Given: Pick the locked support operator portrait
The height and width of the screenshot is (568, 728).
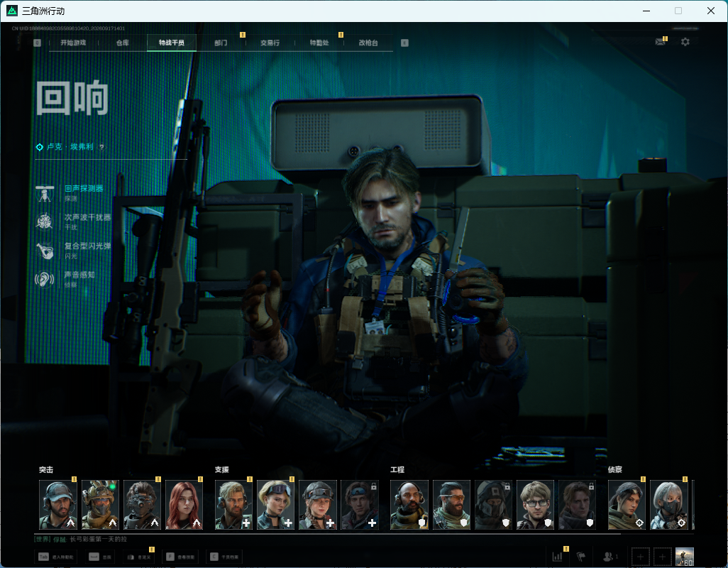Looking at the screenshot, I should point(360,505).
